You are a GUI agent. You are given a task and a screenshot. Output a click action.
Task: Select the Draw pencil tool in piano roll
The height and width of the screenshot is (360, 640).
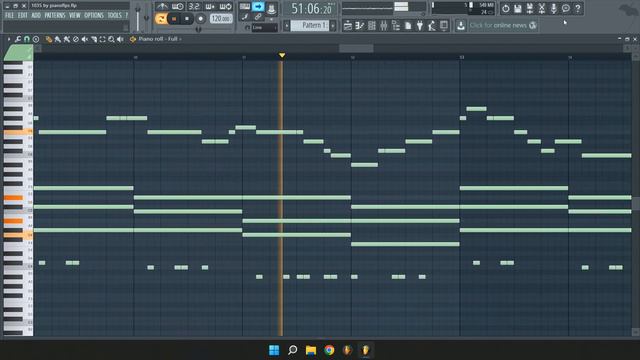click(49, 39)
